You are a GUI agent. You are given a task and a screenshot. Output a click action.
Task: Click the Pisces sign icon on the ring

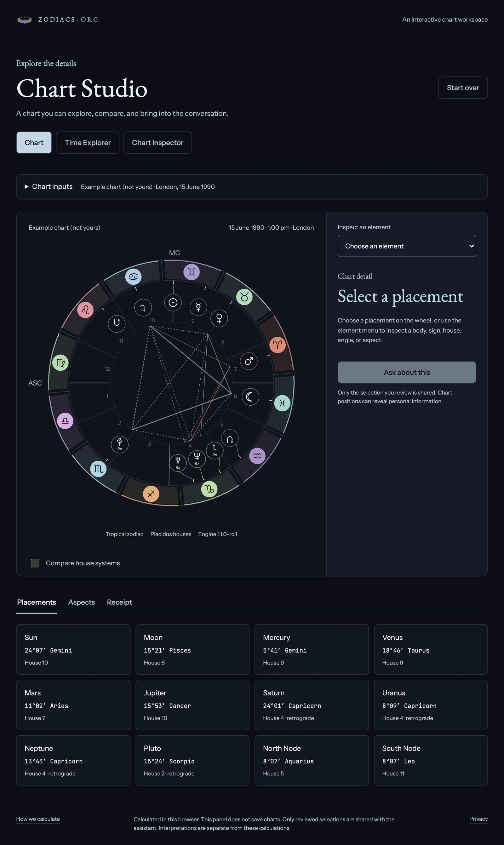click(x=282, y=403)
